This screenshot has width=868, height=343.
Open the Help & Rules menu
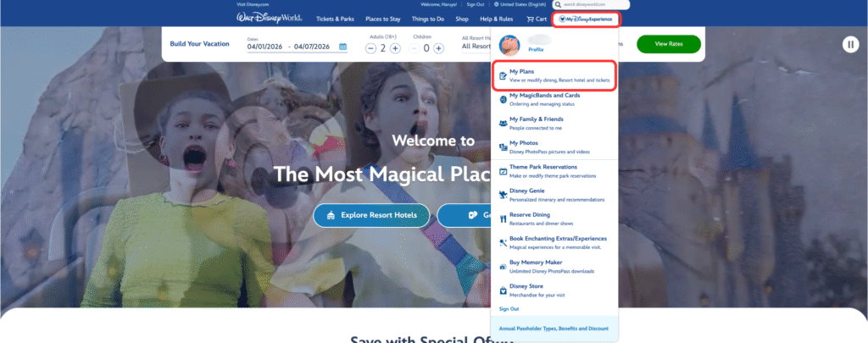496,19
